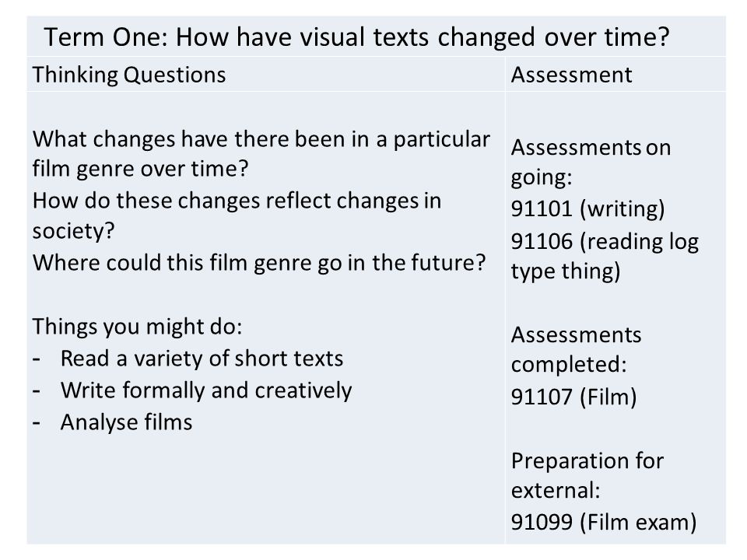Select bullet 'Write formally and creatively'
747x560 pixels.
205,390
